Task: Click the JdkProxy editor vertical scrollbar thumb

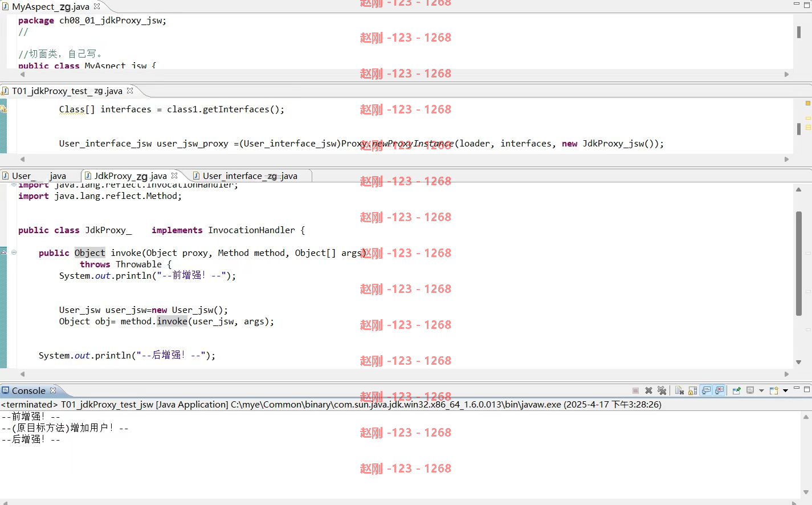Action: [x=799, y=263]
